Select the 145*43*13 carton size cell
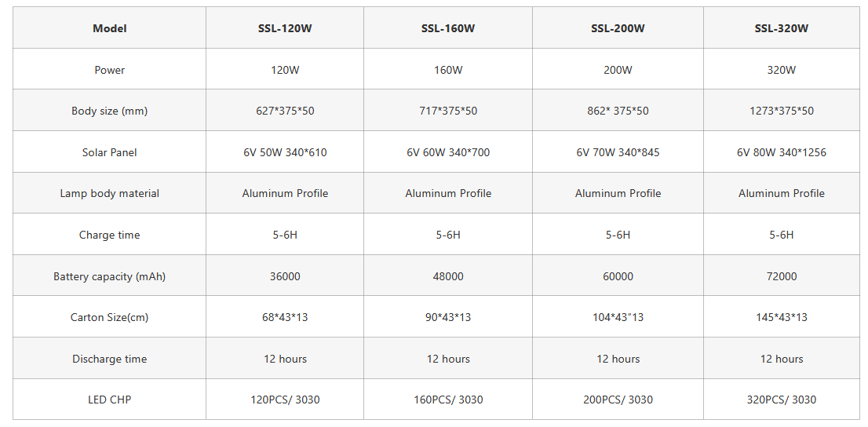The image size is (868, 427). coord(781,317)
